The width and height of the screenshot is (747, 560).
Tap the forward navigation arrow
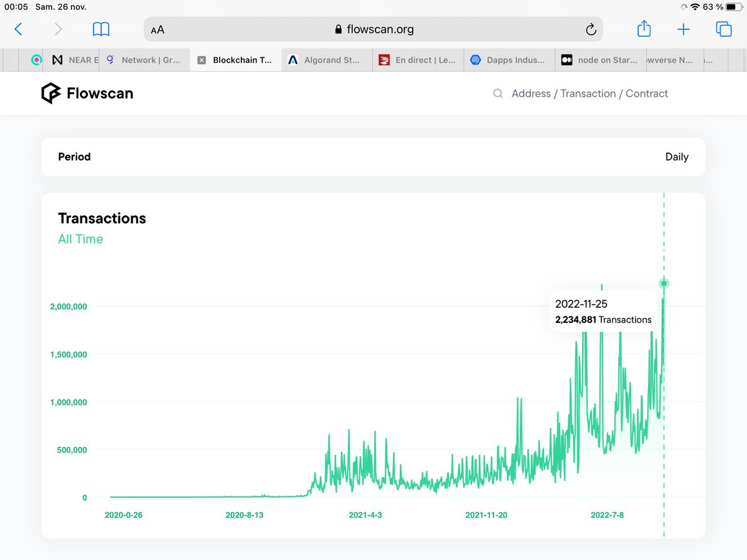click(59, 29)
